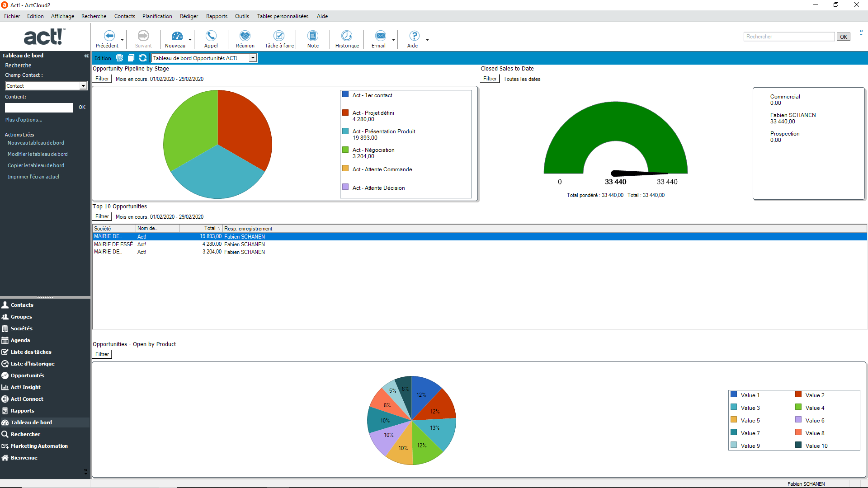Image resolution: width=868 pixels, height=488 pixels.
Task: Collapse the Tableau de bord side panel
Action: point(86,56)
